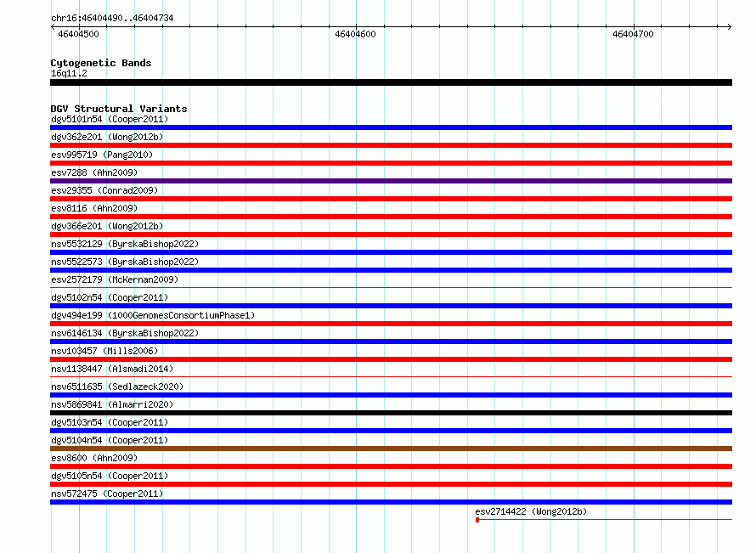The height and width of the screenshot is (553, 756).
Task: Click variant label esv2714422 (Wong2012b)
Action: (531, 511)
